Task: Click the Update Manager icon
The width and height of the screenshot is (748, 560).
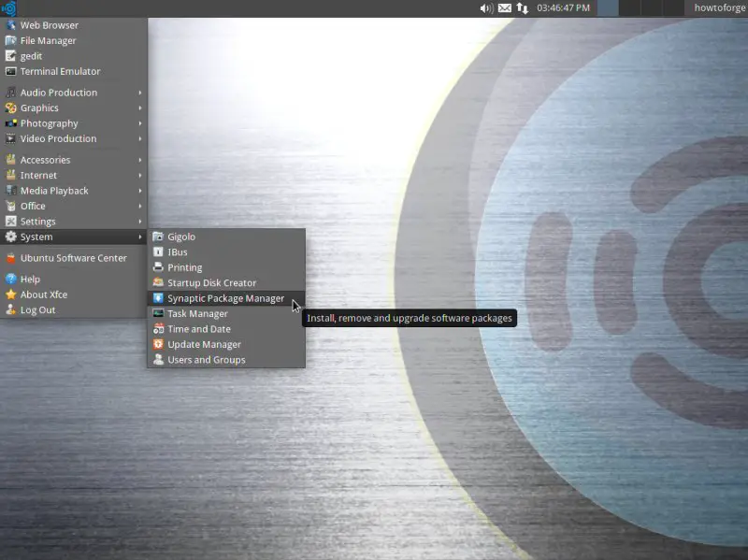Action: tap(158, 344)
